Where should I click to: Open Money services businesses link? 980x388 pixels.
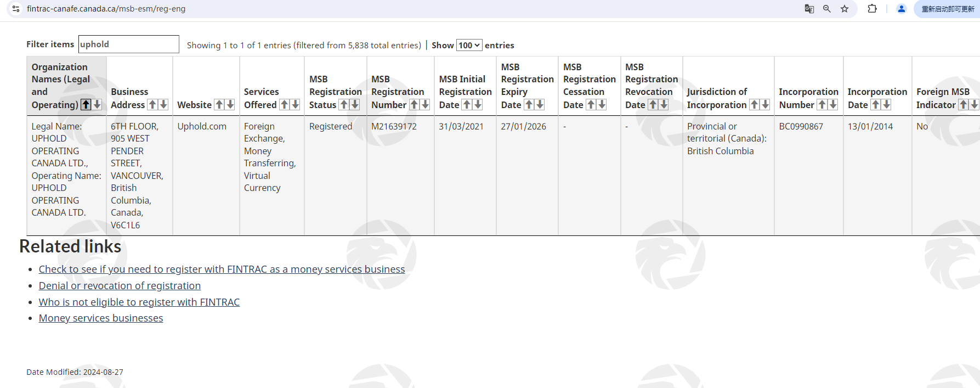(101, 318)
